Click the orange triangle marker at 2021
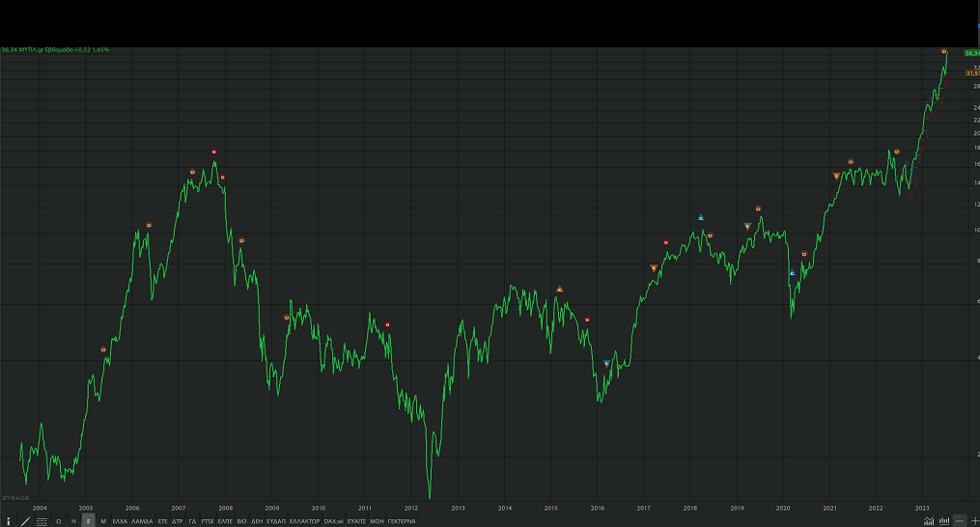Image resolution: width=980 pixels, height=527 pixels. [x=836, y=177]
